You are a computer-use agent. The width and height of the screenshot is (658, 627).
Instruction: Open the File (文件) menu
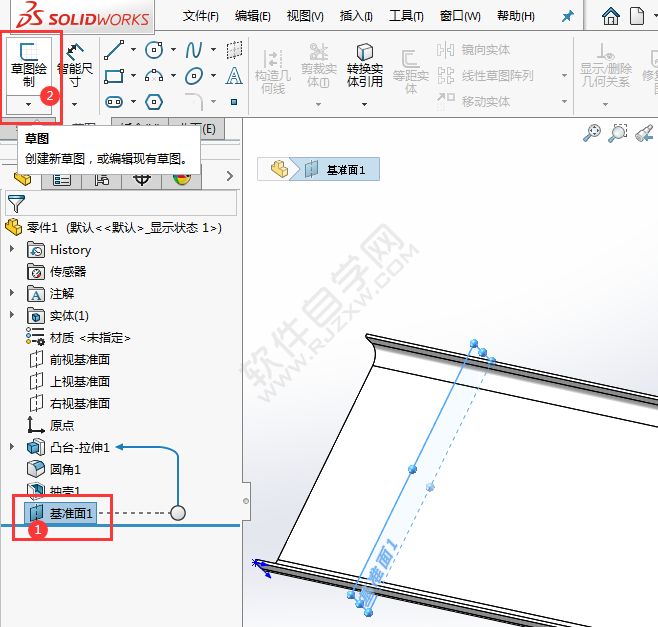(201, 16)
